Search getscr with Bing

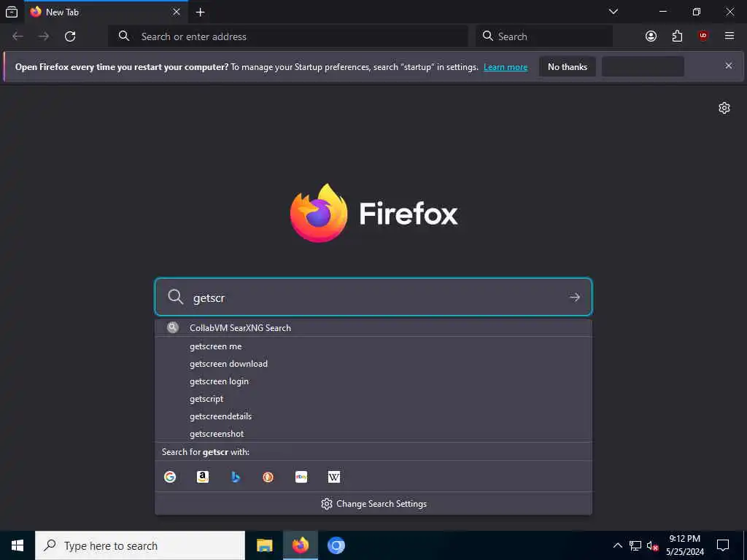coord(236,477)
